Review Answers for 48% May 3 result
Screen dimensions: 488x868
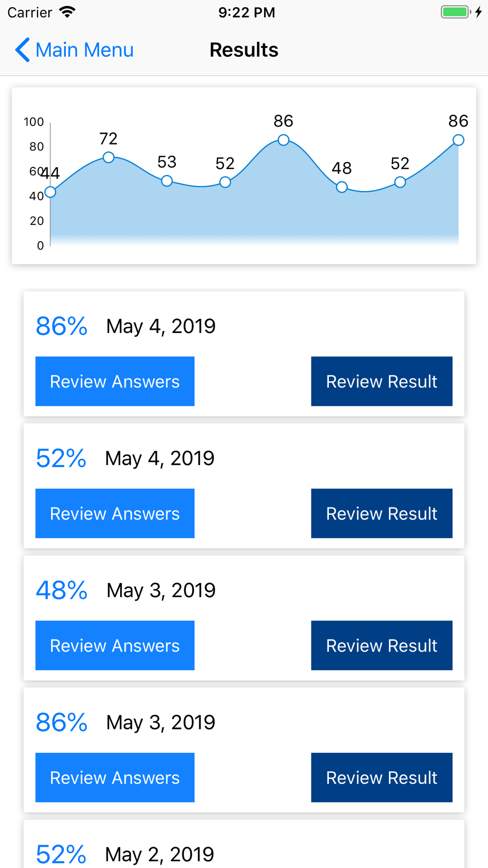tap(115, 645)
